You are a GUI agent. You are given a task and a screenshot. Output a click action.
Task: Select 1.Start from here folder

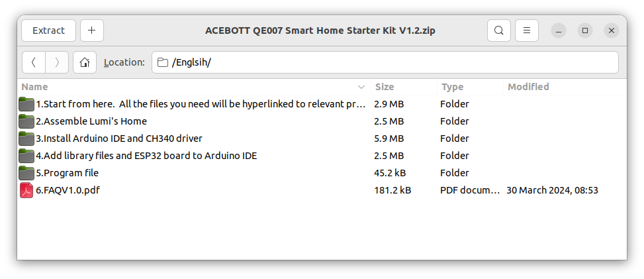[322, 104]
